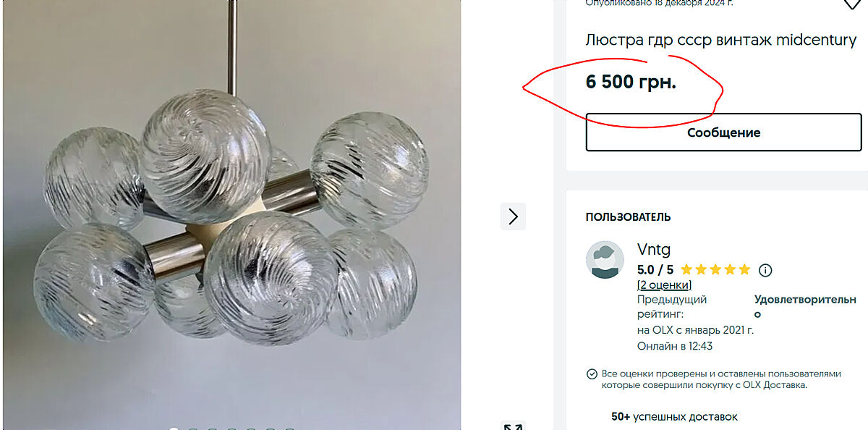The width and height of the screenshot is (868, 430).
Task: Click the ПОЛЬЗОВАТЕЛЬ section heading
Action: tap(628, 217)
